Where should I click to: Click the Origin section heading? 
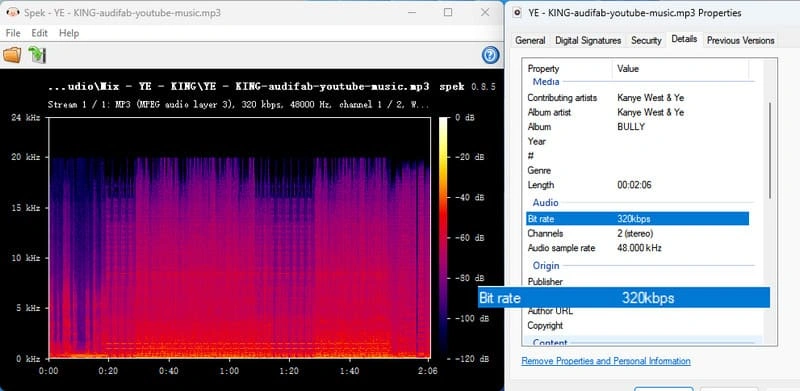(546, 266)
